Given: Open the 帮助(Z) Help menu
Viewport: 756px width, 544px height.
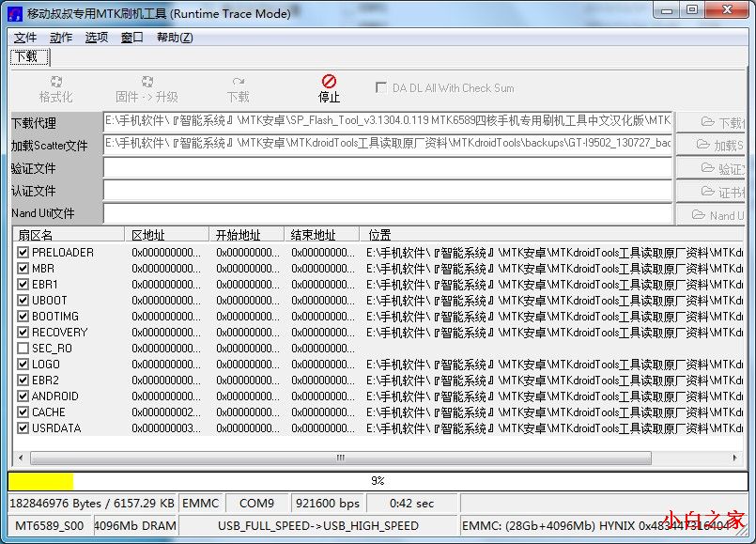Looking at the screenshot, I should tap(175, 38).
